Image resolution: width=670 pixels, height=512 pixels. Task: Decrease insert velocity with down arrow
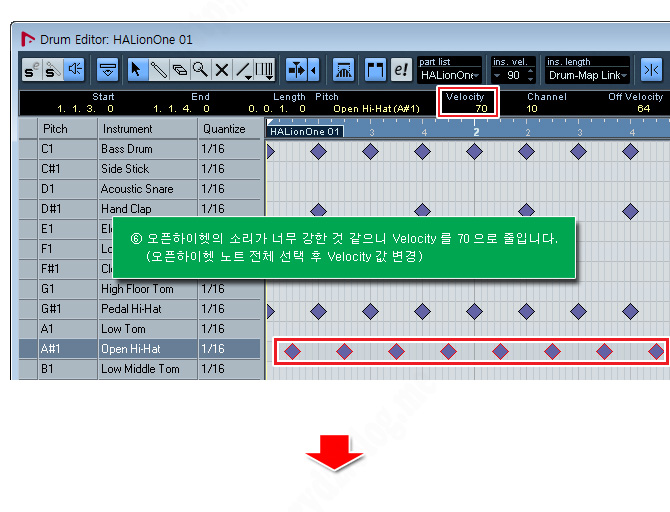[530, 79]
